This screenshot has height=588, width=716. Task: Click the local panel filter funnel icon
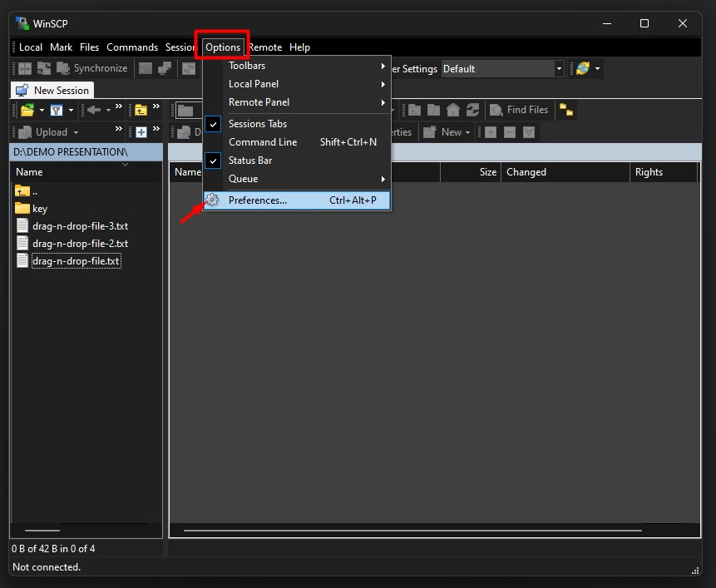(x=57, y=110)
